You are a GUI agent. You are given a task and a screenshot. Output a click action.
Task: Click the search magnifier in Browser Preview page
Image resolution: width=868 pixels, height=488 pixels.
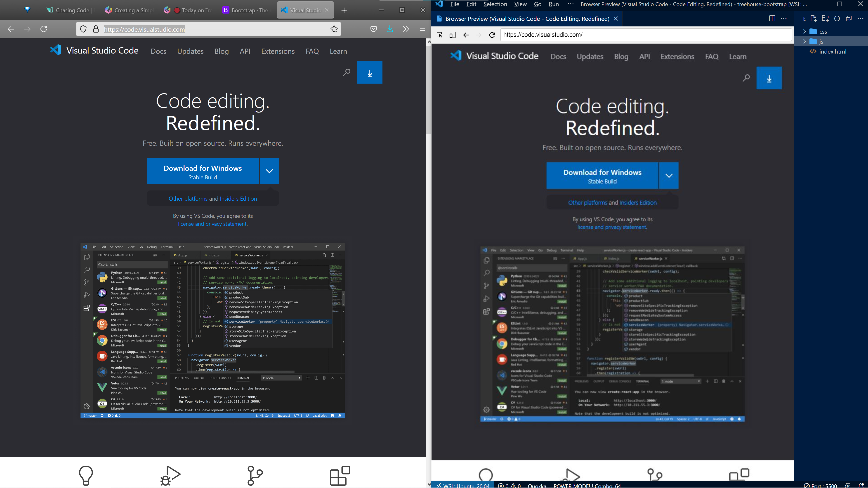point(746,78)
